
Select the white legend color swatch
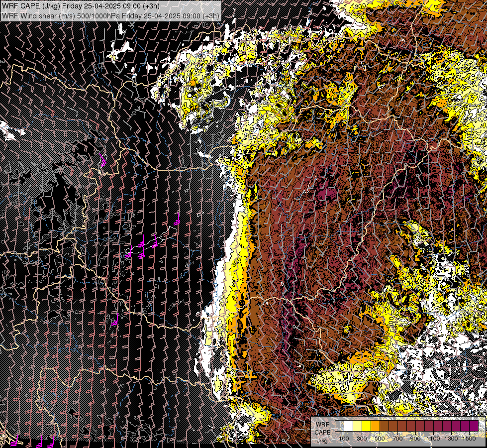[349, 426]
